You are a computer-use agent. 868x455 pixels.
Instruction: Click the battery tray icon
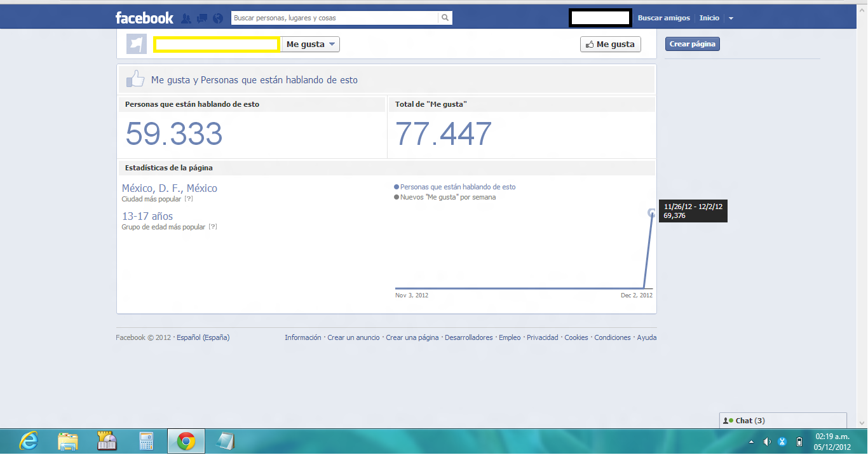click(799, 442)
